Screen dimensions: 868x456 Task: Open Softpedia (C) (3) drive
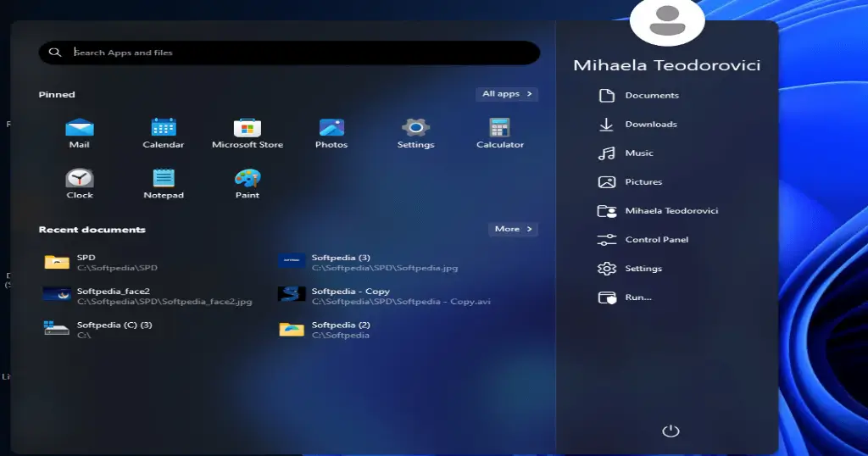coord(98,330)
